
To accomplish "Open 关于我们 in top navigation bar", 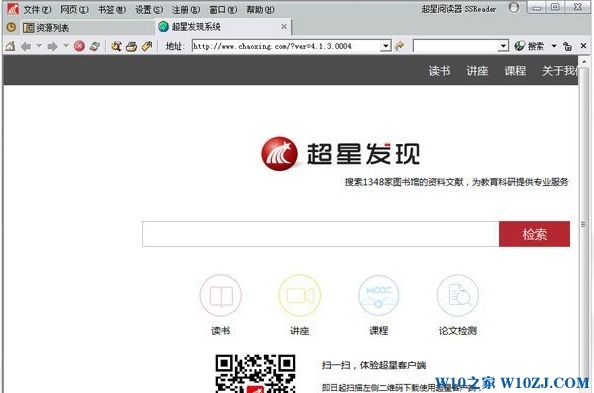I will tap(560, 70).
